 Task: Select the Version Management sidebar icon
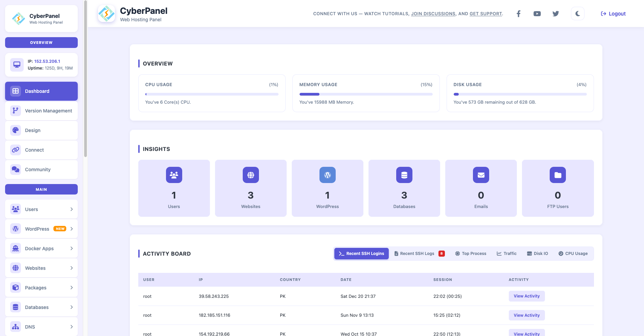(15, 110)
